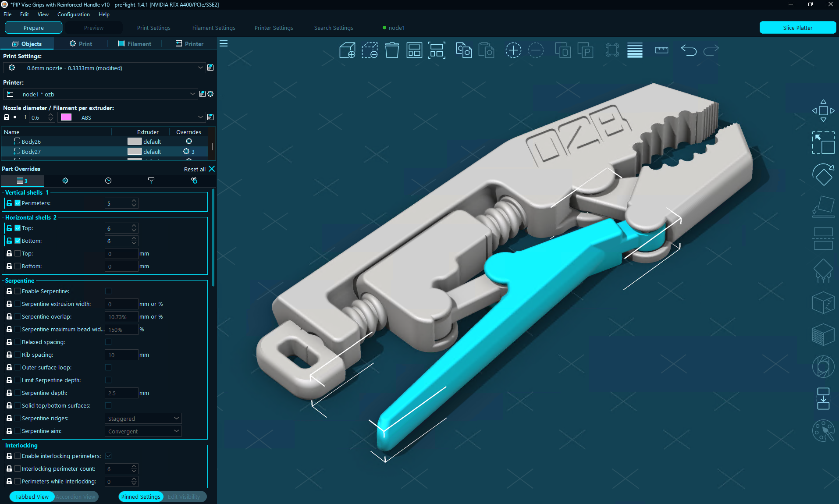The height and width of the screenshot is (504, 839).
Task: Open the hamburger menu above viewport
Action: 224,43
